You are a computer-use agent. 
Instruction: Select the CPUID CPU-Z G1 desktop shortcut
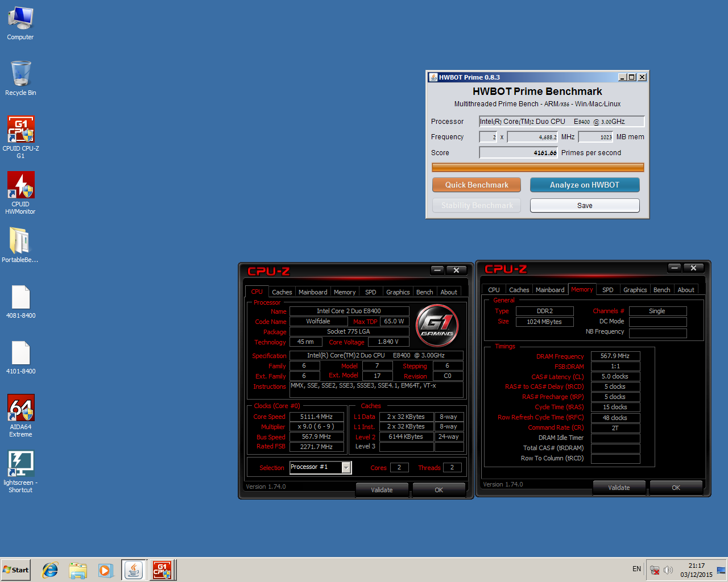[20, 137]
